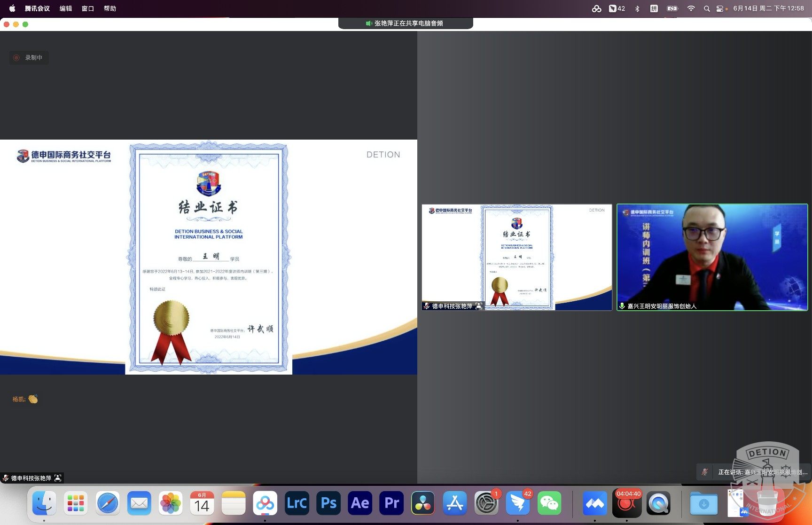This screenshot has height=525, width=812.
Task: Open the Apple menu
Action: point(12,8)
